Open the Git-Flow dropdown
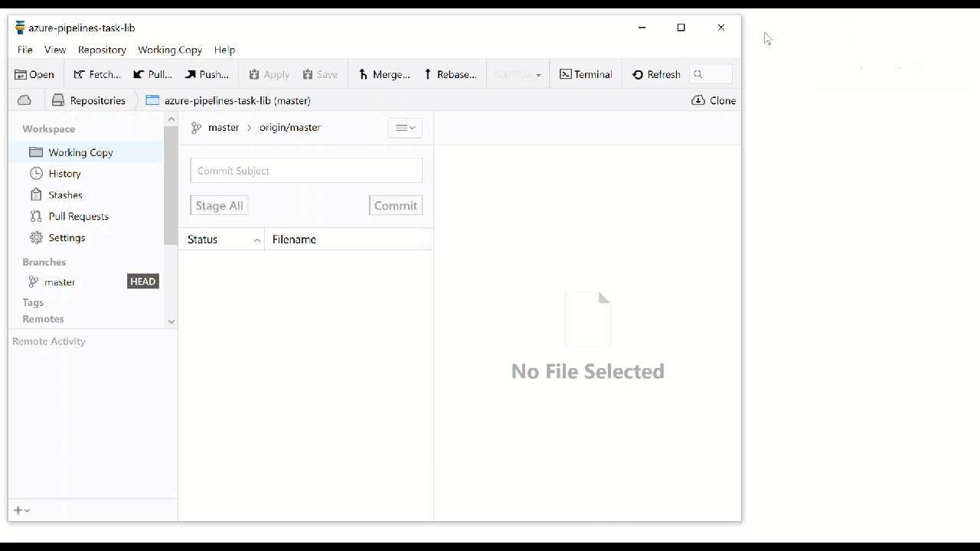Viewport: 980px width, 551px height. tap(518, 74)
